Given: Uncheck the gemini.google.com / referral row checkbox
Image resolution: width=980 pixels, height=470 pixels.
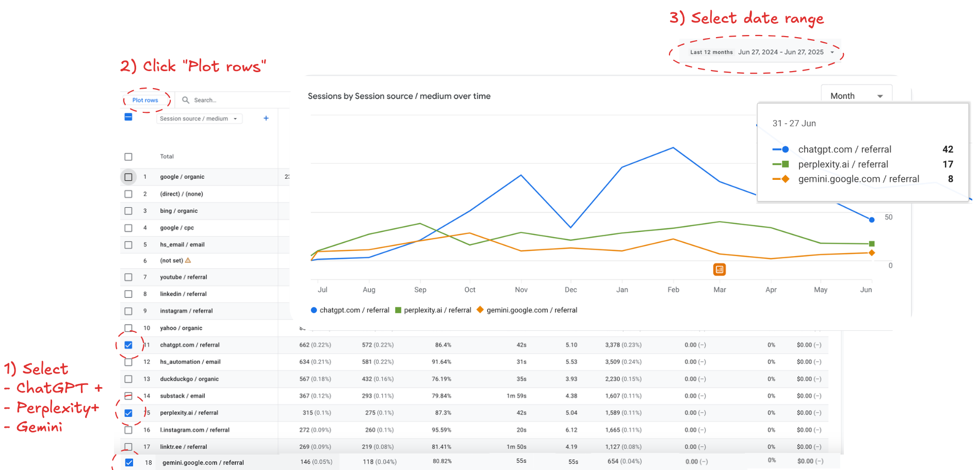Looking at the screenshot, I should point(129,462).
